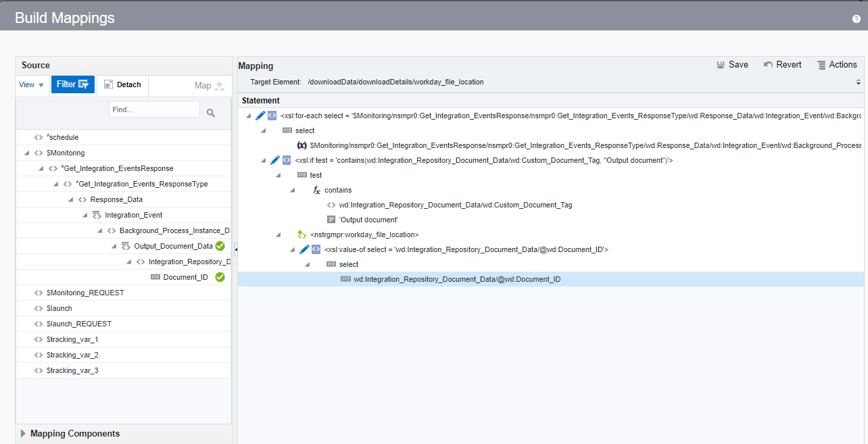This screenshot has width=868, height=444.
Task: Click the mapped indicator beside Output_Document_Data
Action: tap(220, 246)
